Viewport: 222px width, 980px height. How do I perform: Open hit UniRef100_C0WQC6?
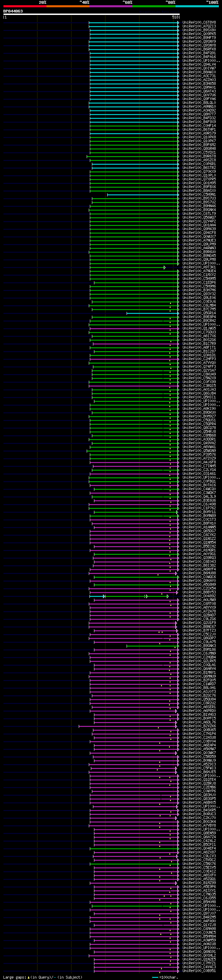(199, 577)
